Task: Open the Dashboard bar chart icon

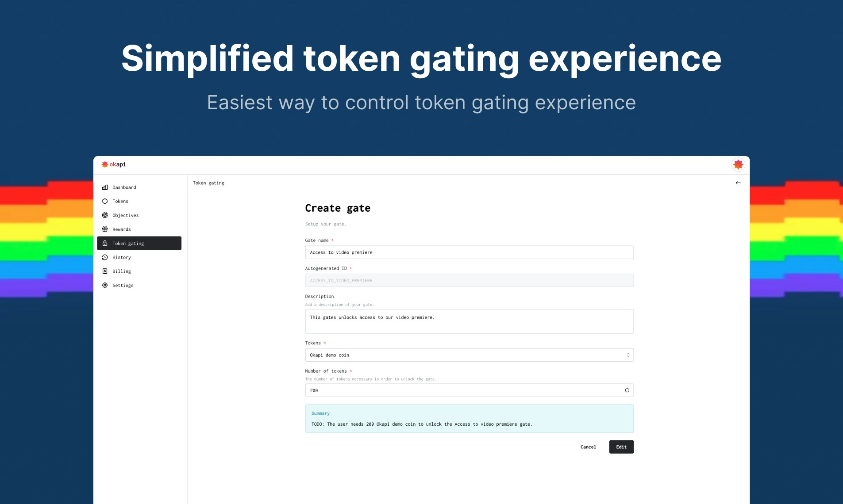Action: (105, 187)
